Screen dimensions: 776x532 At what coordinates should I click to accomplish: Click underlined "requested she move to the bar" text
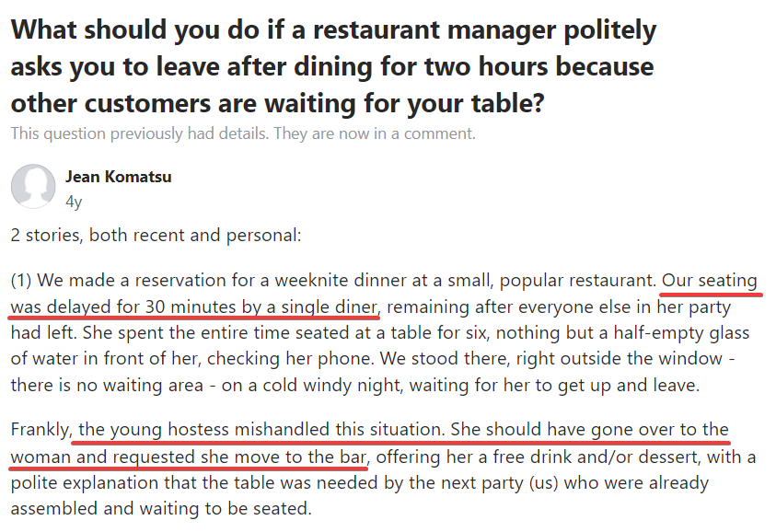click(239, 457)
